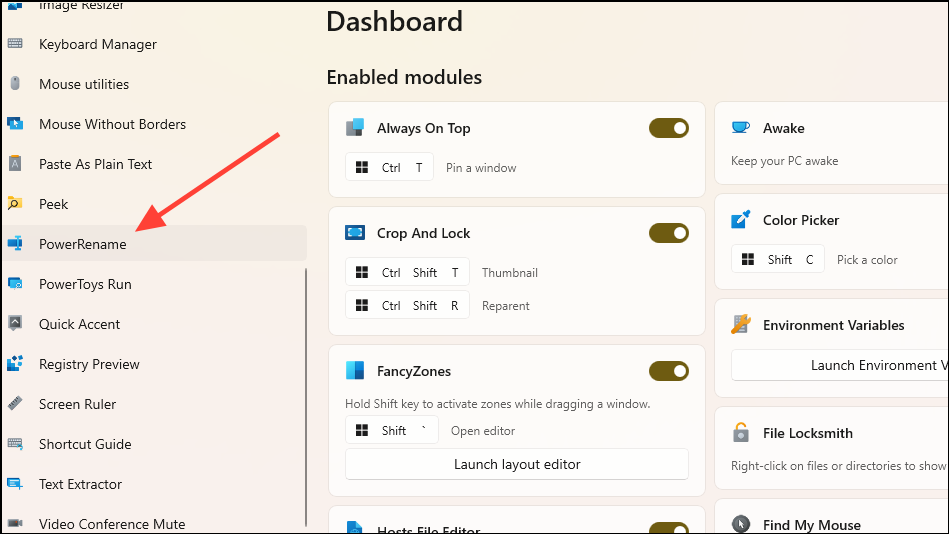Switch off the FancyZones toggle
Image resolution: width=949 pixels, height=534 pixels.
669,371
